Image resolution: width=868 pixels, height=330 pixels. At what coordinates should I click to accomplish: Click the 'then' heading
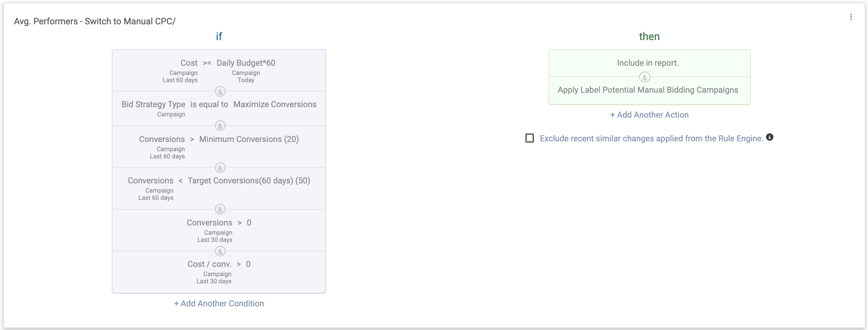[649, 36]
